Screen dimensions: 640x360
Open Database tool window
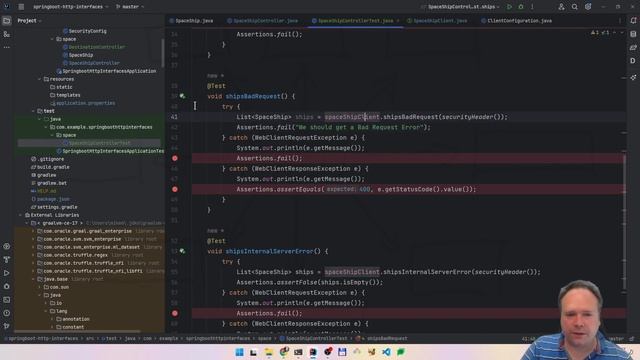633,34
